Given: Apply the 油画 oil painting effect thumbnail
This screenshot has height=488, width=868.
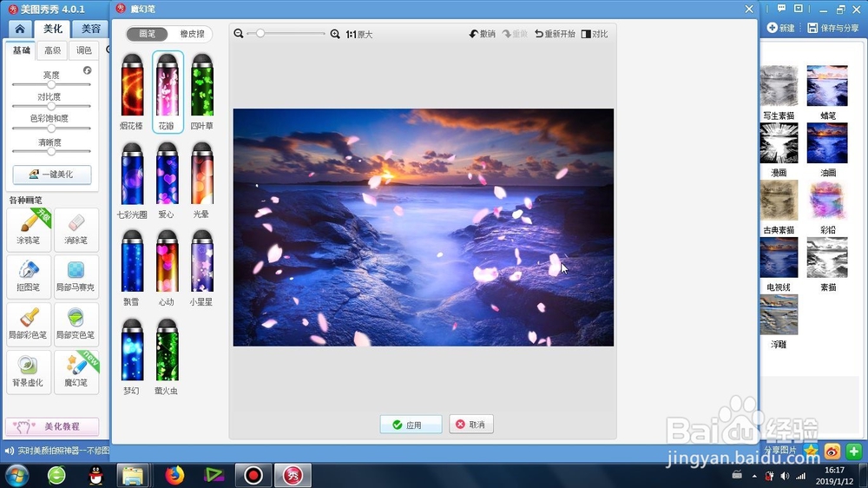Looking at the screenshot, I should [827, 143].
